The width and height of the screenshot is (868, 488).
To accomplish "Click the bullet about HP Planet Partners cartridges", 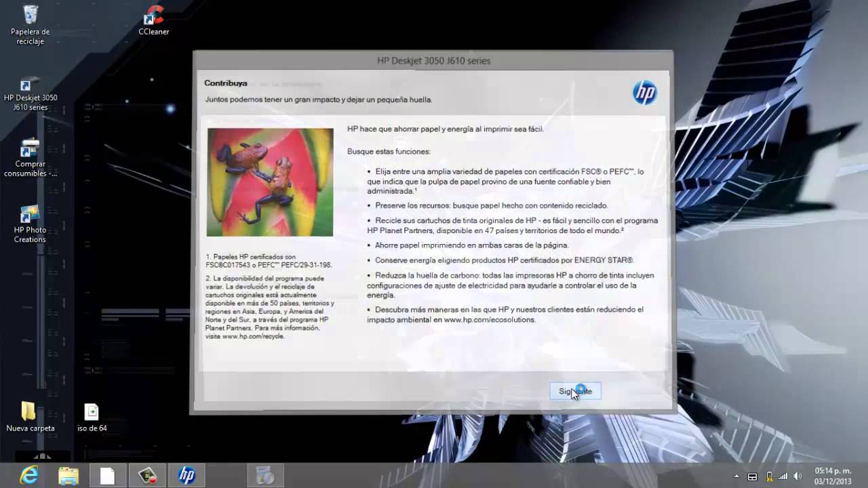I will tap(512, 226).
